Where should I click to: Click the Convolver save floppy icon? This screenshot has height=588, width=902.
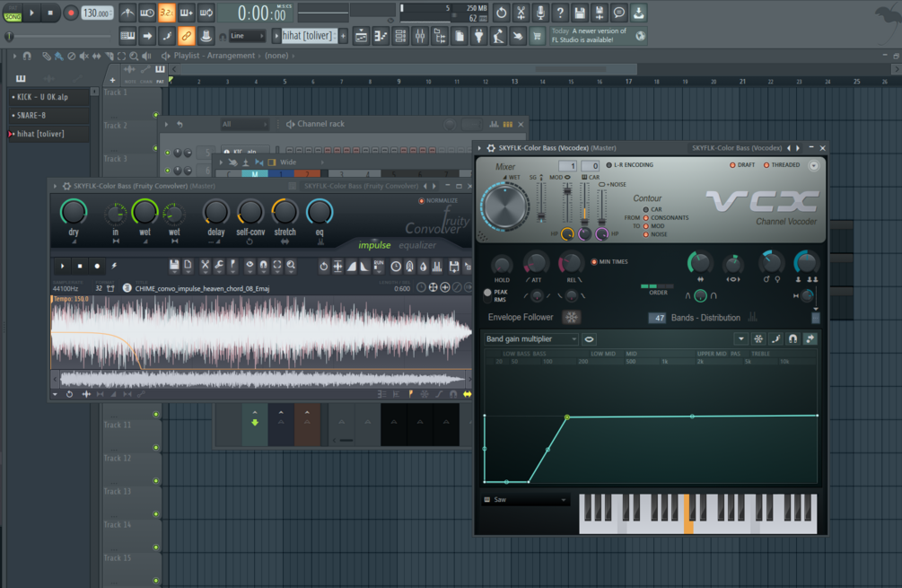[174, 266]
